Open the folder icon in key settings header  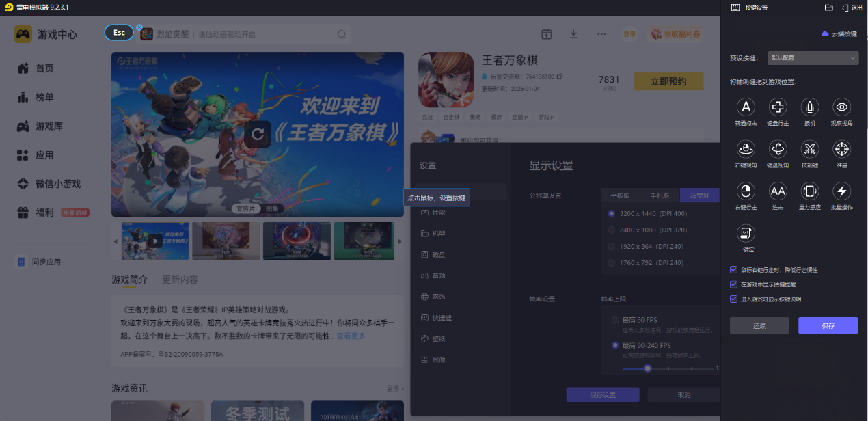(x=828, y=8)
